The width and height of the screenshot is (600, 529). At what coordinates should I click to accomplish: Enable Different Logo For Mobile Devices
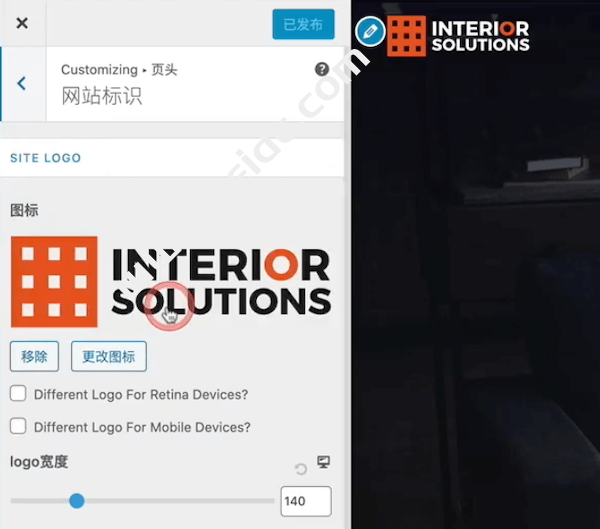pos(18,426)
